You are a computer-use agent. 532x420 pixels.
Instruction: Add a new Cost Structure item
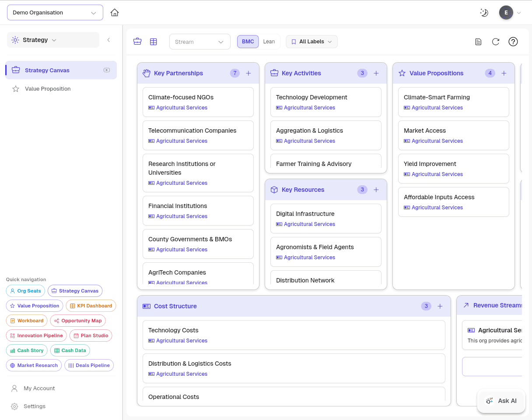pyautogui.click(x=440, y=306)
